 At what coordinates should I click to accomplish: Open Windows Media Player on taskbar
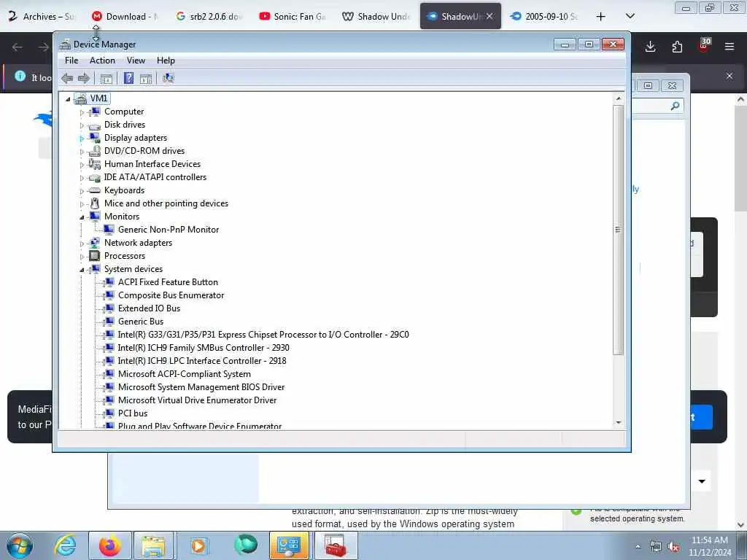[198, 545]
